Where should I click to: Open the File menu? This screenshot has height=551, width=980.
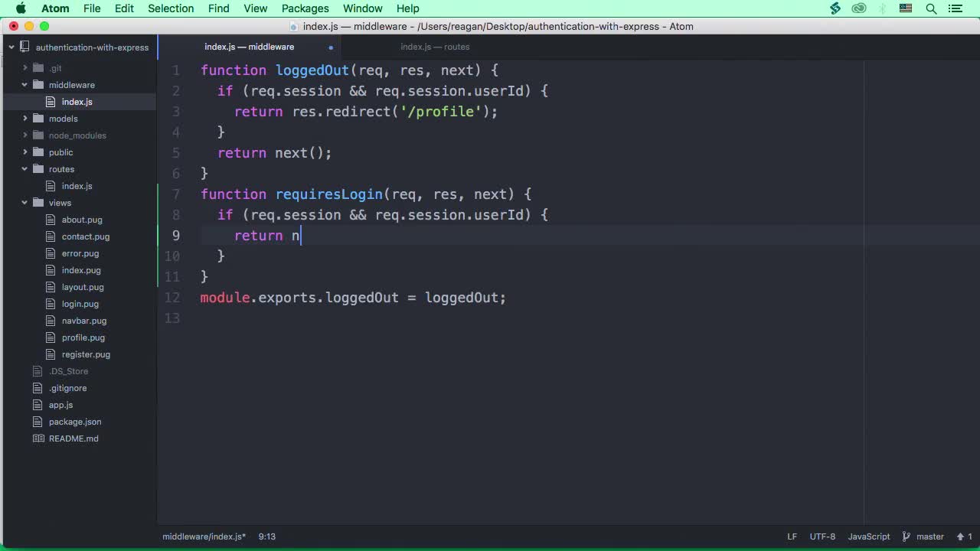(x=92, y=8)
